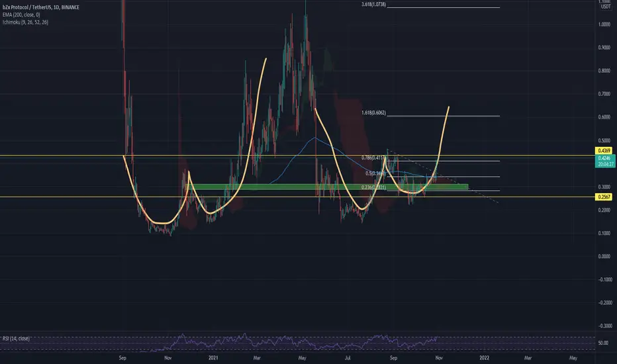Click the May label beside Jul on time axis
The height and width of the screenshot is (364, 617).
[x=302, y=357]
